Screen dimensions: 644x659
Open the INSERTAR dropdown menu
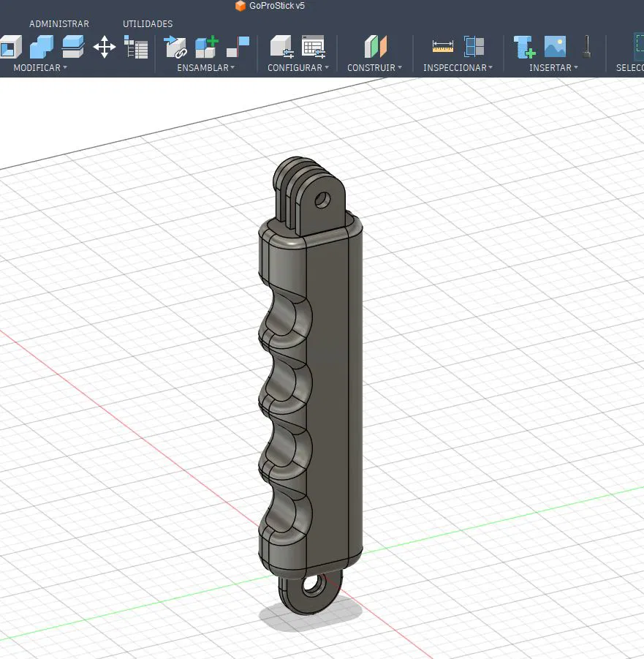553,68
